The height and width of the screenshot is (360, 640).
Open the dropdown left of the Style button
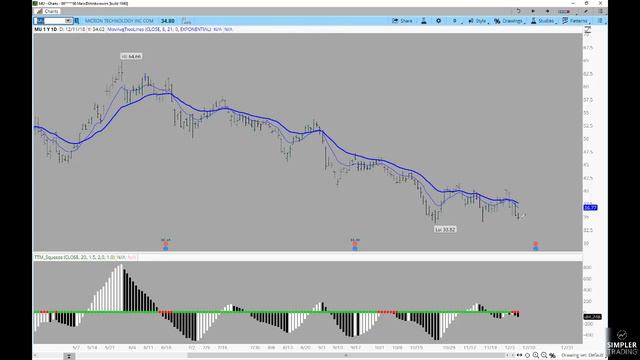pos(456,21)
